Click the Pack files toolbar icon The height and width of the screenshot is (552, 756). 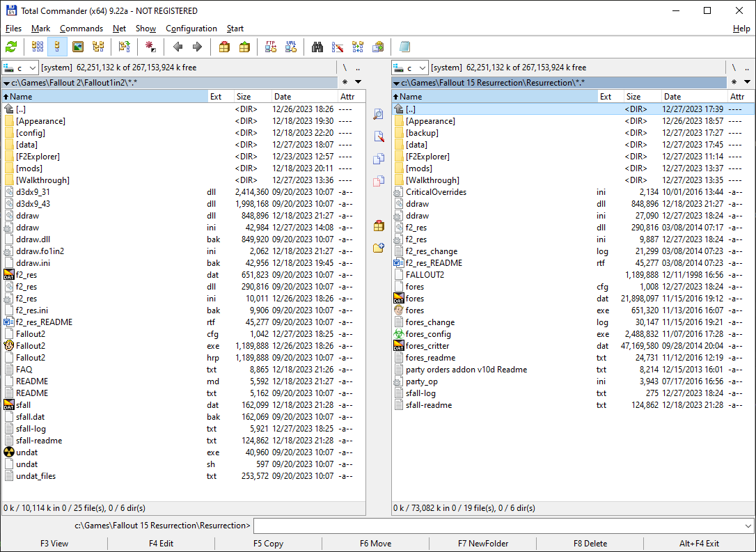click(224, 47)
